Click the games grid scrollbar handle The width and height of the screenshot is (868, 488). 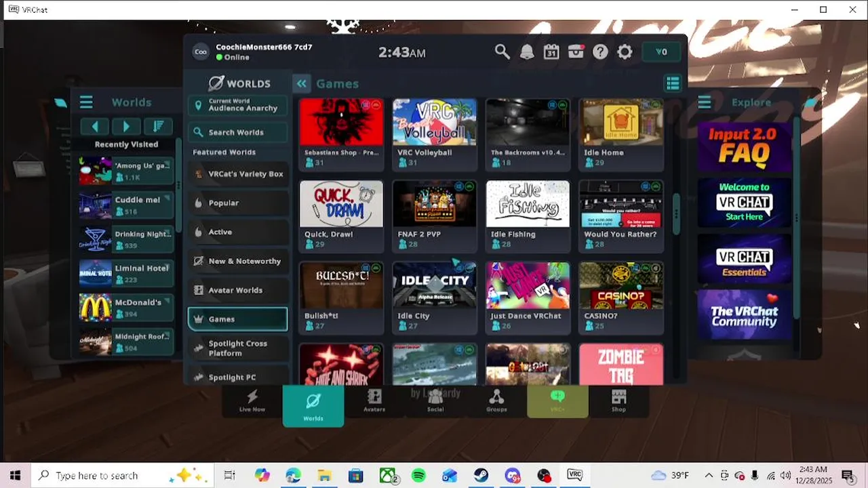[676, 213]
